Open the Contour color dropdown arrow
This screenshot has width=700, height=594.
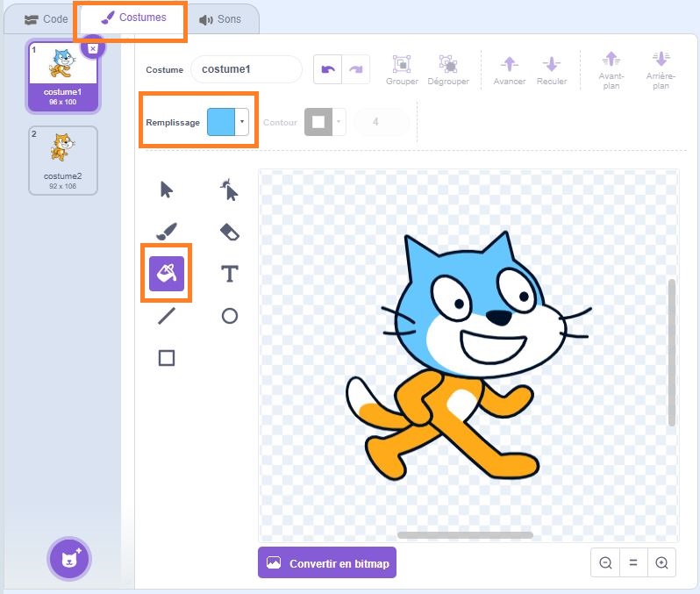click(x=339, y=121)
